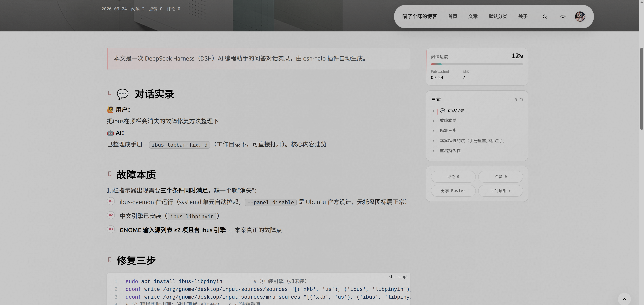The height and width of the screenshot is (305, 644).
Task: Expand the 故障本质 entry chevron in 目录
Action: point(433,121)
